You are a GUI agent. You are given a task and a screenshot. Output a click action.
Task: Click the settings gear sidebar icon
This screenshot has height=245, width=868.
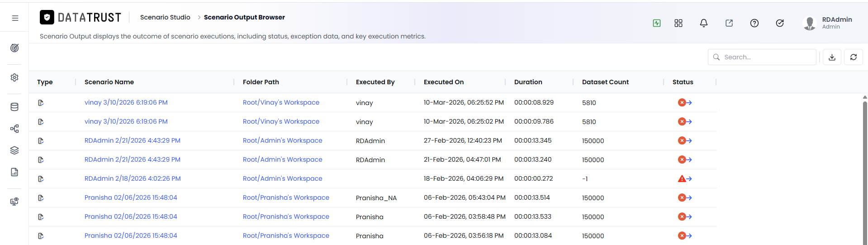[14, 77]
